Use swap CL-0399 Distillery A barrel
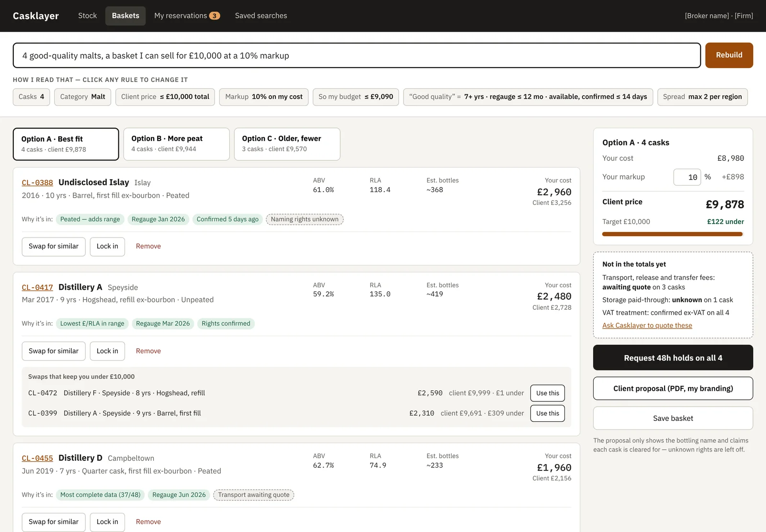This screenshot has width=766, height=532. pyautogui.click(x=548, y=413)
